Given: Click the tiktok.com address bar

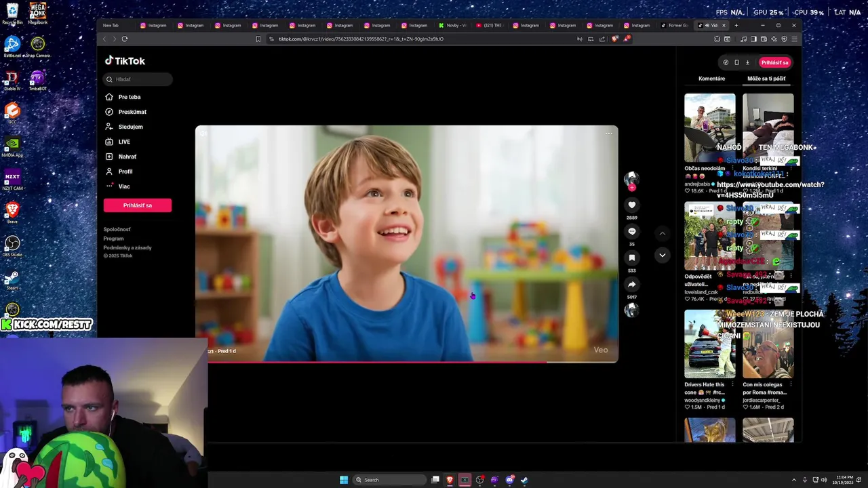Looking at the screenshot, I should 420,39.
